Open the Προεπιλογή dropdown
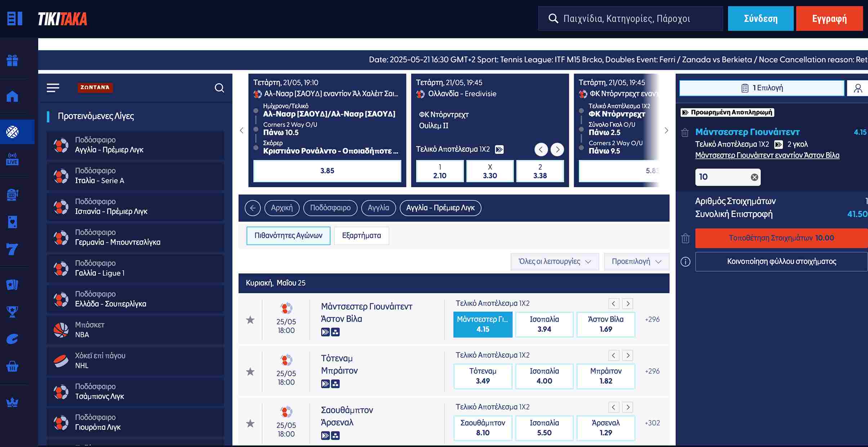 [x=636, y=262]
